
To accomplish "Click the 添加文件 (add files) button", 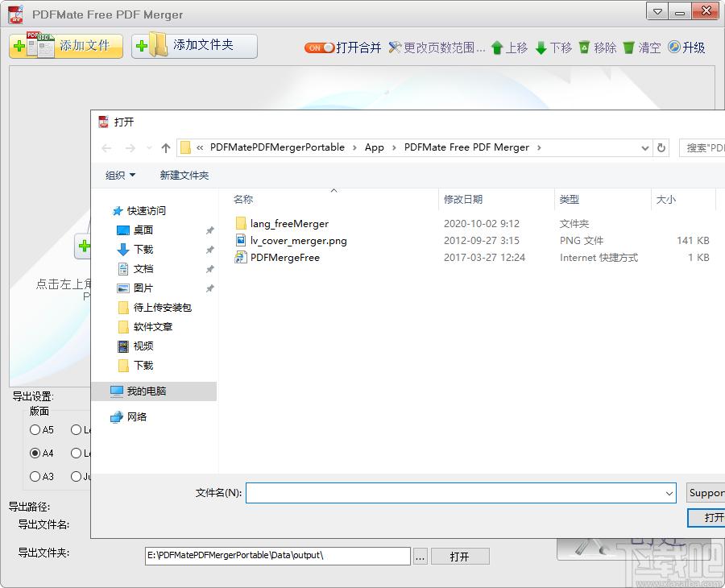I will click(x=66, y=46).
